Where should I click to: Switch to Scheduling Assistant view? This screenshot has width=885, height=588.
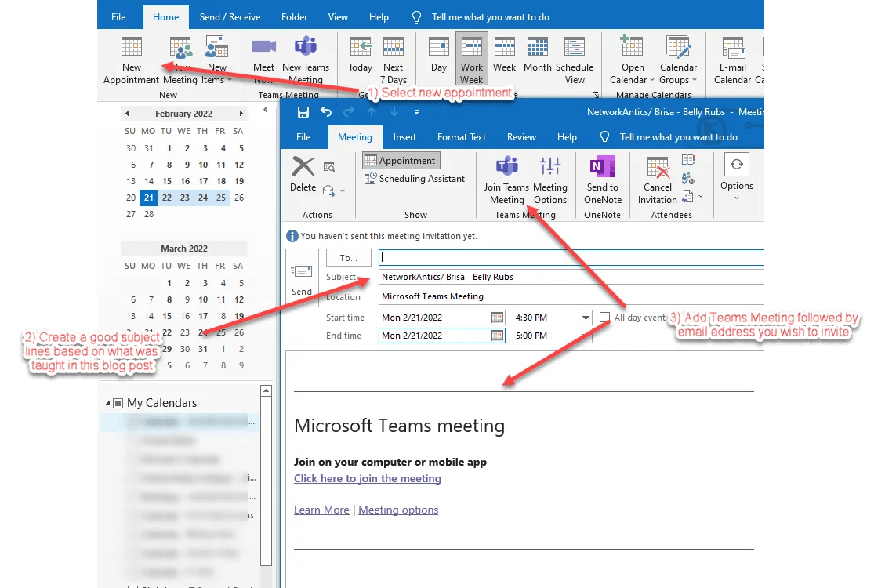tap(415, 179)
